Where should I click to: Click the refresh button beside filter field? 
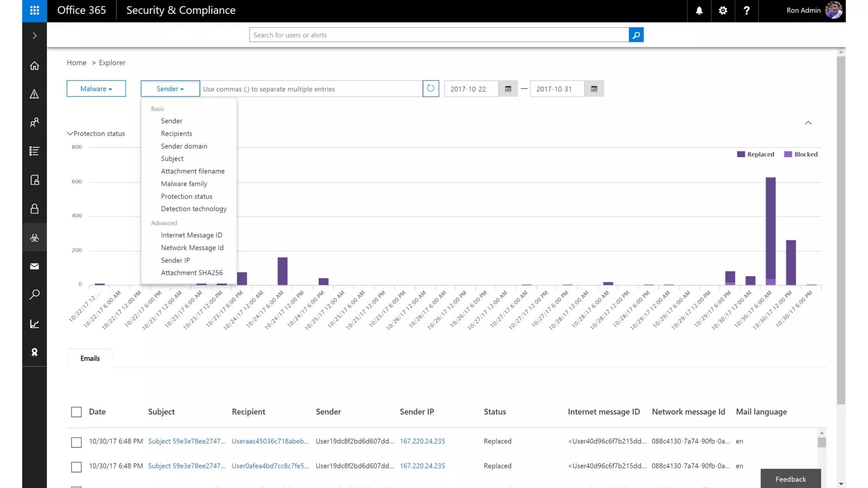point(430,89)
